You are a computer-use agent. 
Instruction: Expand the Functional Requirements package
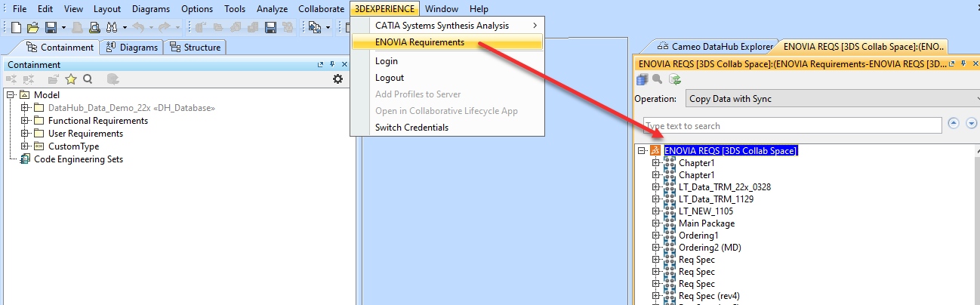pos(25,121)
